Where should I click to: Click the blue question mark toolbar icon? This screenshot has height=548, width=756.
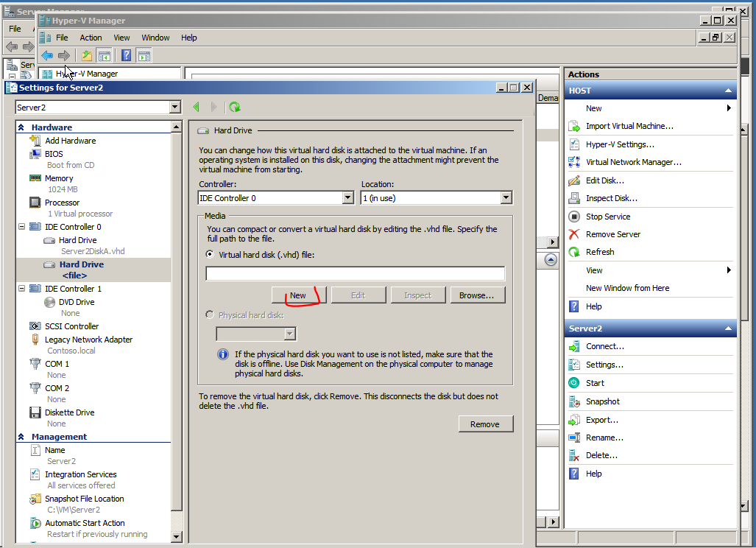pyautogui.click(x=127, y=56)
